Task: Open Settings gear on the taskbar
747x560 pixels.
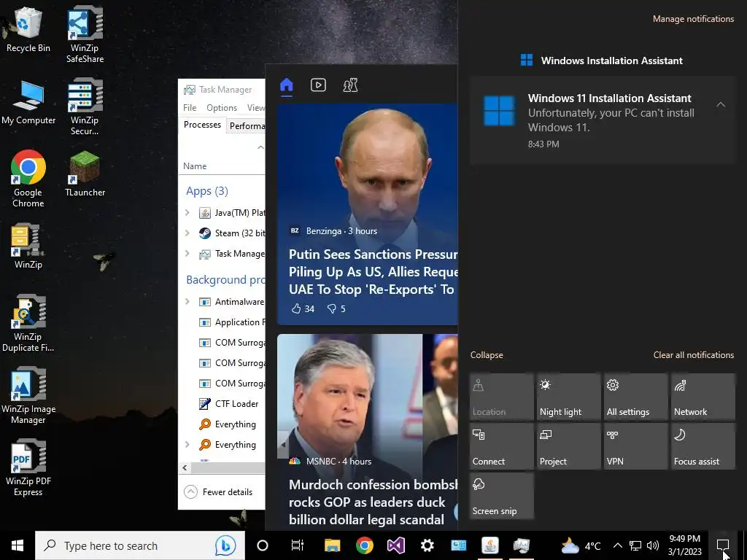Action: pyautogui.click(x=427, y=545)
